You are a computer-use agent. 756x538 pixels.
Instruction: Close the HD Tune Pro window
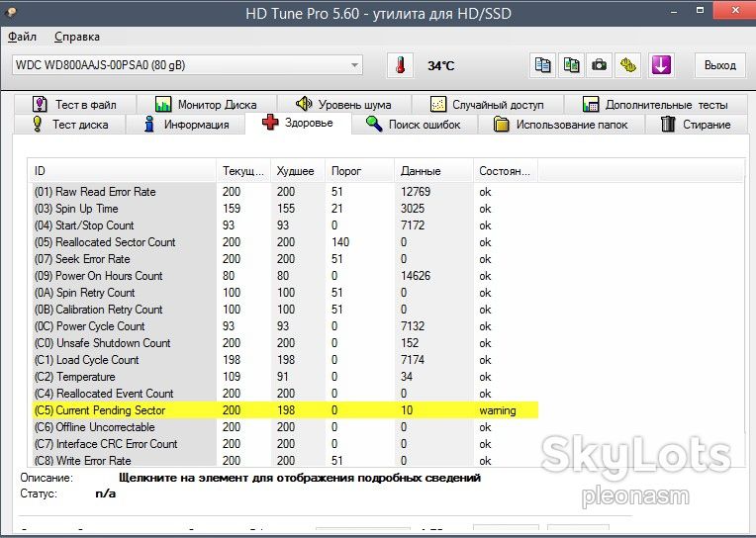735,10
